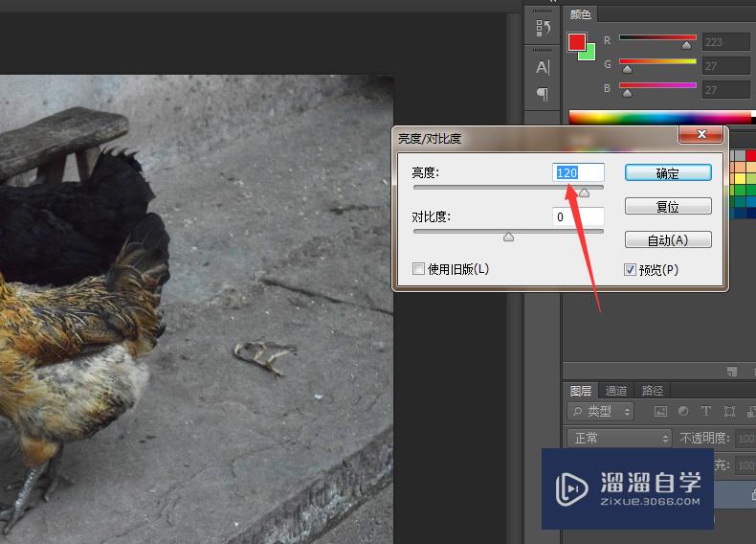Switch to the 路径 tab
The height and width of the screenshot is (544, 756).
[652, 391]
